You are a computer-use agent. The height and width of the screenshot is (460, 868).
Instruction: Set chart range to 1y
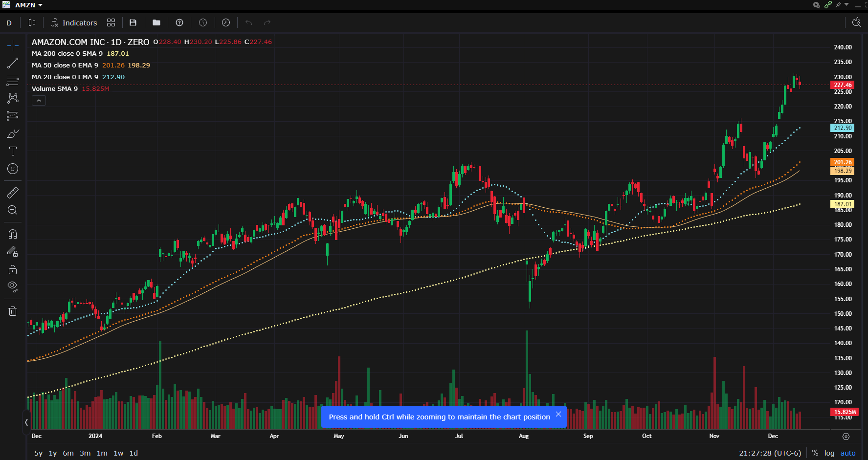pos(53,453)
